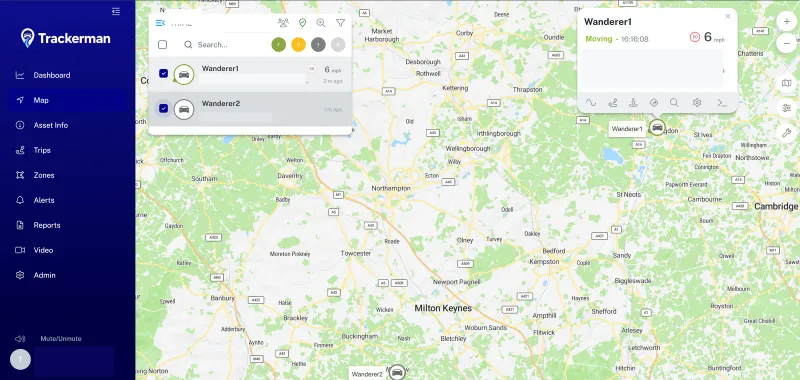Open the groups people icon in asset panel
800x380 pixels.
283,22
